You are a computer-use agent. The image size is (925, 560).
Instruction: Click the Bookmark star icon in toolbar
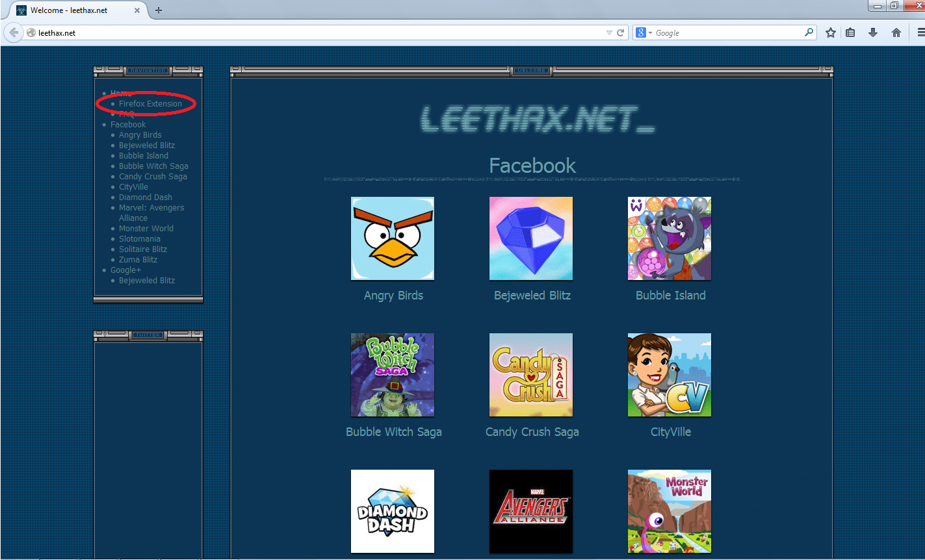[x=830, y=32]
